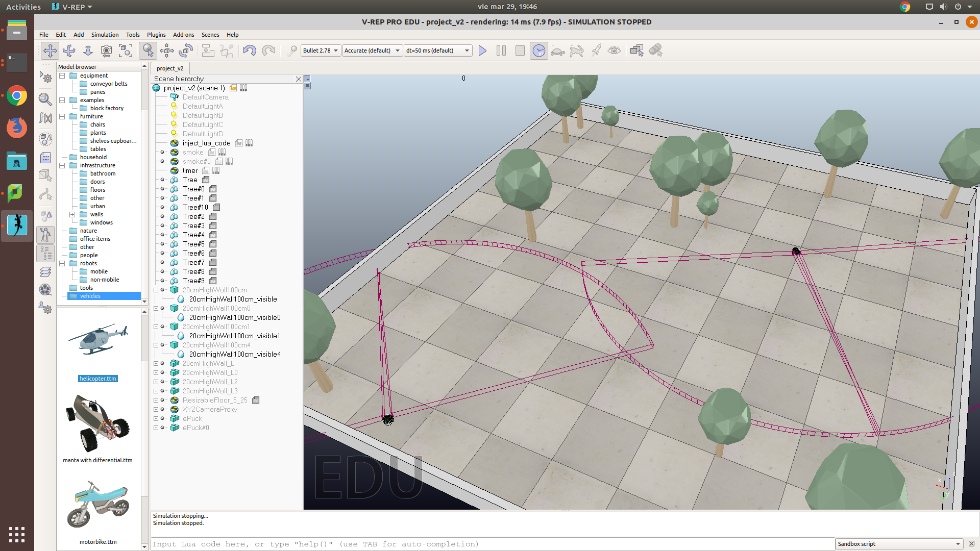Click the object shift tool icon
The width and height of the screenshot is (980, 551).
(167, 51)
